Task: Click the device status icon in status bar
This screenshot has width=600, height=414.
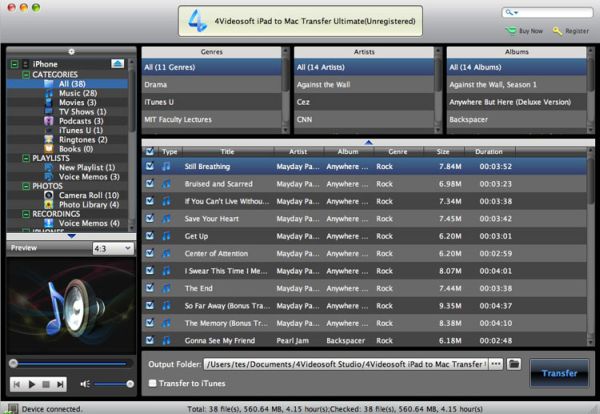Action: [x=12, y=409]
